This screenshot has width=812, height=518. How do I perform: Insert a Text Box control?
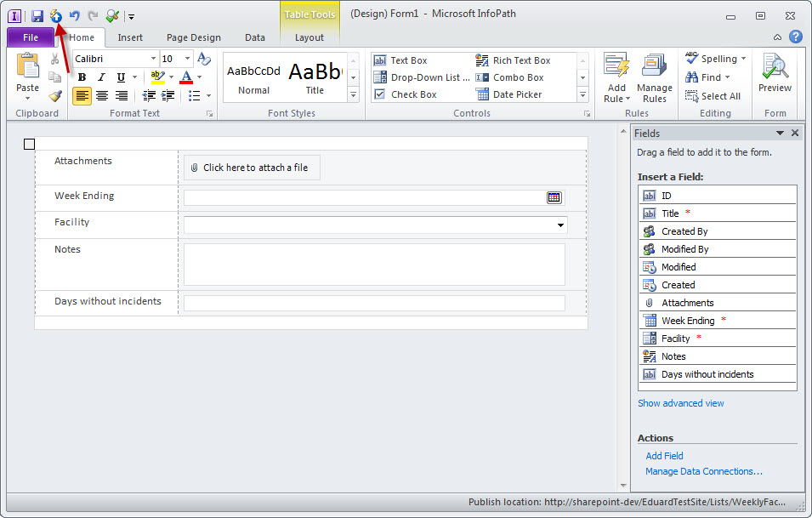(400, 60)
